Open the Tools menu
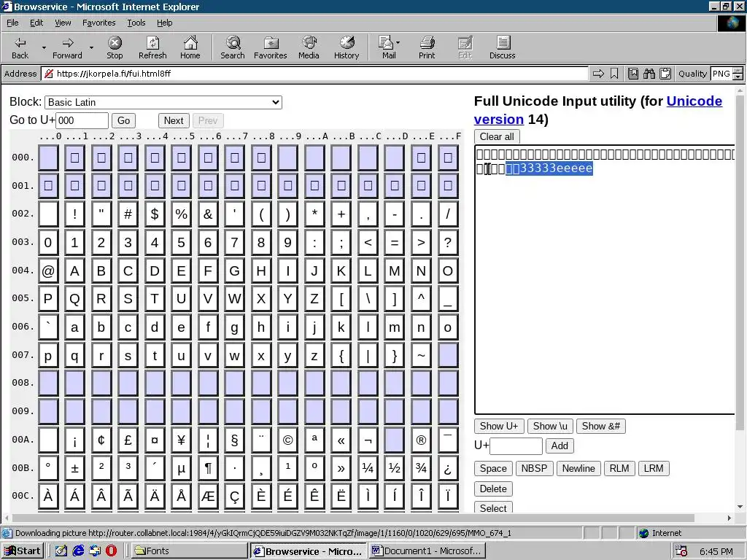 click(136, 23)
